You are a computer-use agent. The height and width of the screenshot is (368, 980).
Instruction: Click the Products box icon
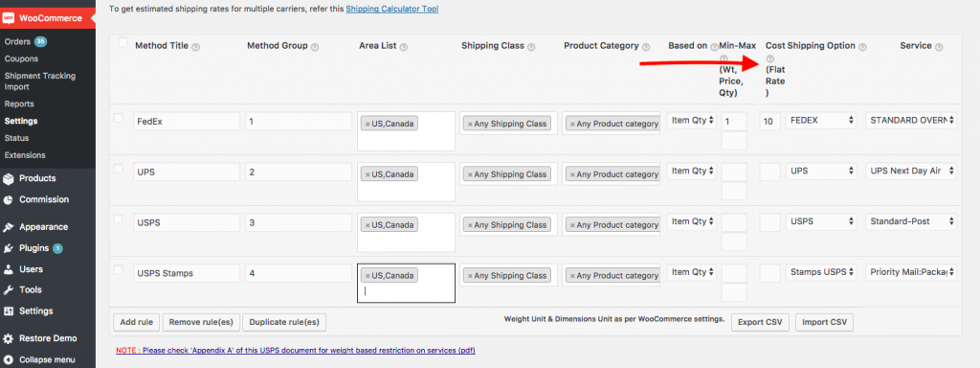point(8,178)
